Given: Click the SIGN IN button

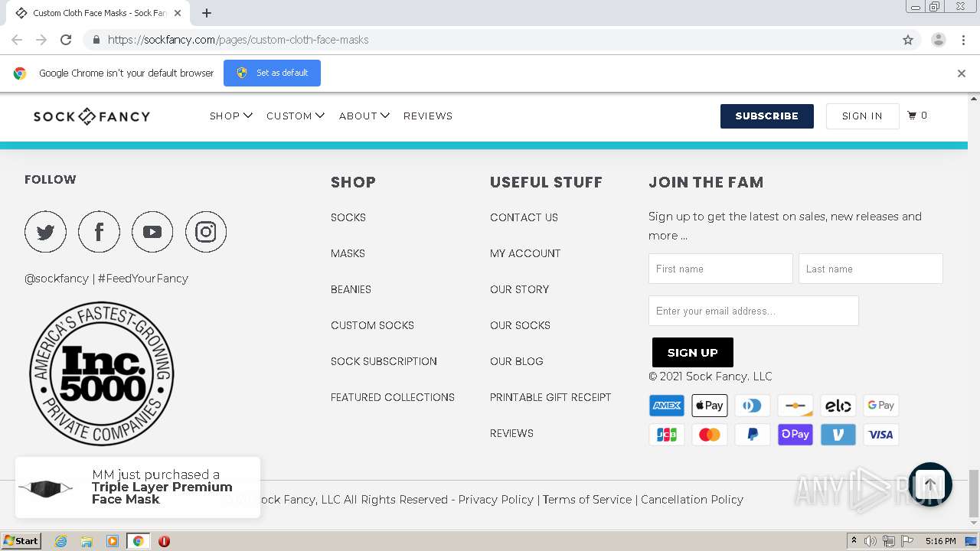Looking at the screenshot, I should pos(862,116).
